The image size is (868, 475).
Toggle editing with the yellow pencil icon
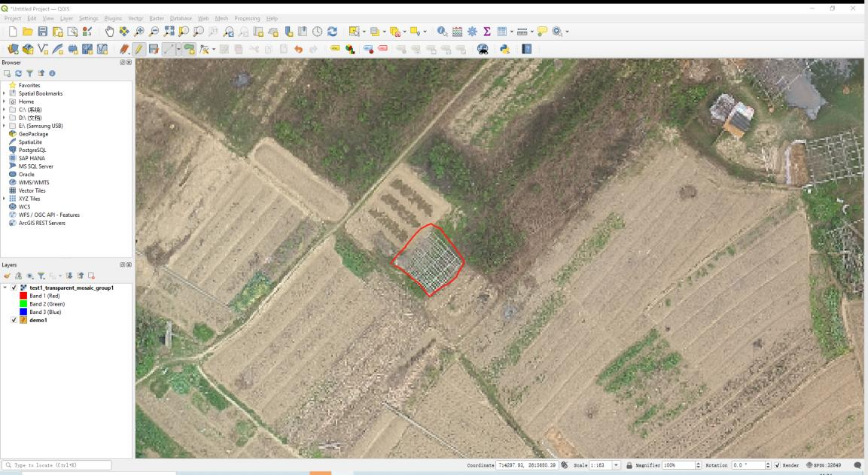coord(139,50)
